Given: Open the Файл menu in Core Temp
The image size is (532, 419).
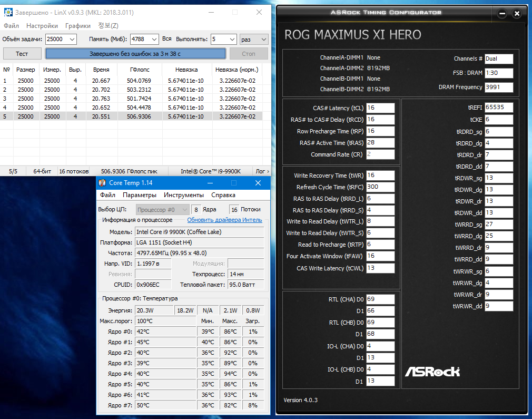Looking at the screenshot, I should point(108,195).
